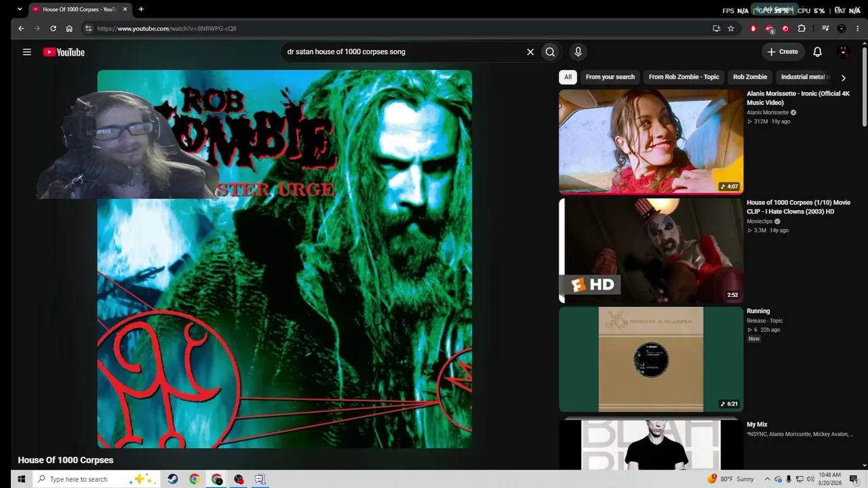Open the Chrome home page
The width and height of the screenshot is (868, 488).
tap(69, 28)
